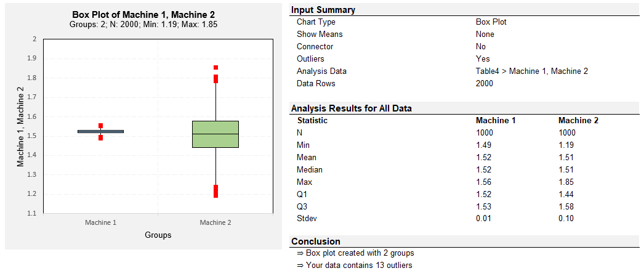The width and height of the screenshot is (644, 276).
Task: Click the chart title 'Box Plot of Machine 1, Machine 2'
Action: point(143,15)
